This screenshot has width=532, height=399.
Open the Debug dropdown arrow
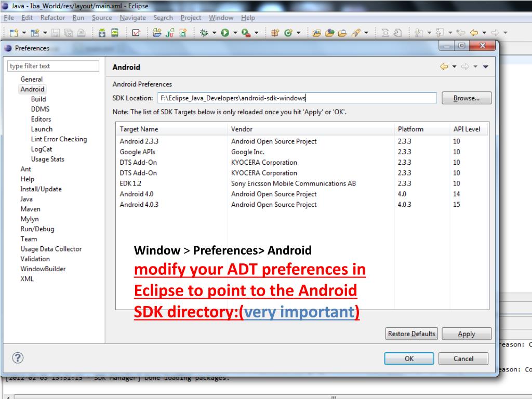point(214,33)
